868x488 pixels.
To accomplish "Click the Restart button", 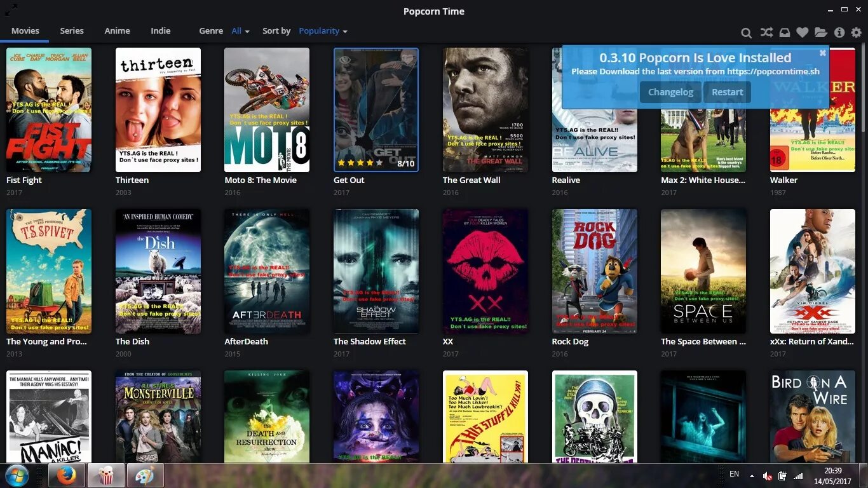I will (727, 92).
